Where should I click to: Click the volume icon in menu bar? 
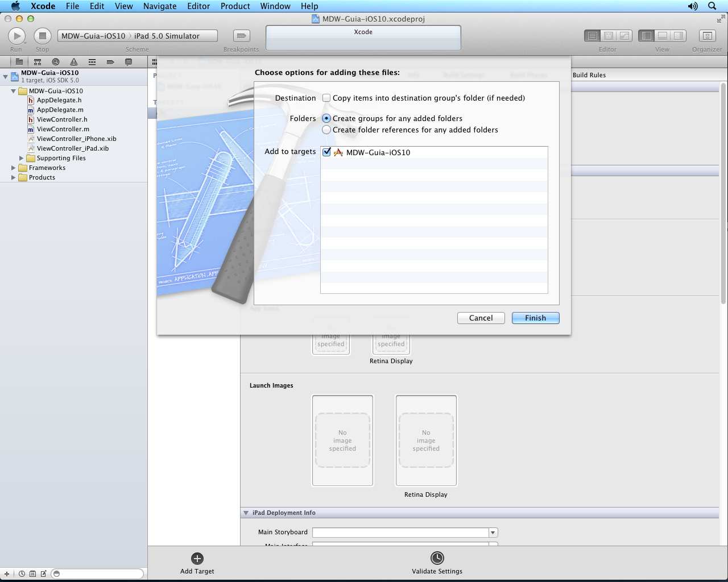tap(692, 6)
